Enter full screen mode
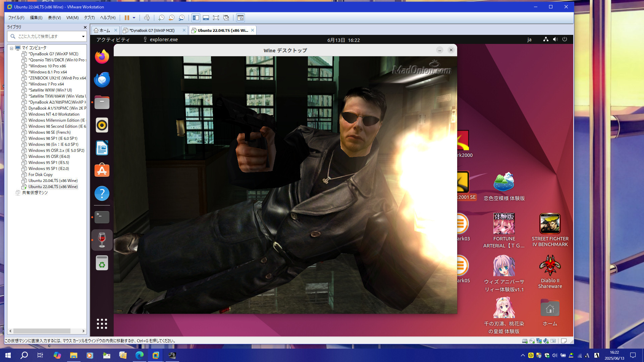 point(216,18)
